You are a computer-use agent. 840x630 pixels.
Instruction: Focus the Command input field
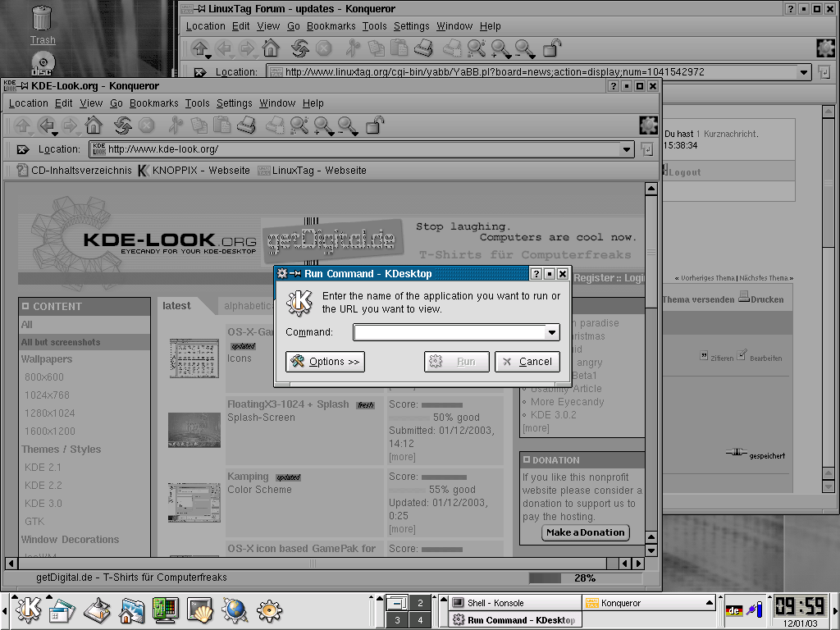point(449,332)
